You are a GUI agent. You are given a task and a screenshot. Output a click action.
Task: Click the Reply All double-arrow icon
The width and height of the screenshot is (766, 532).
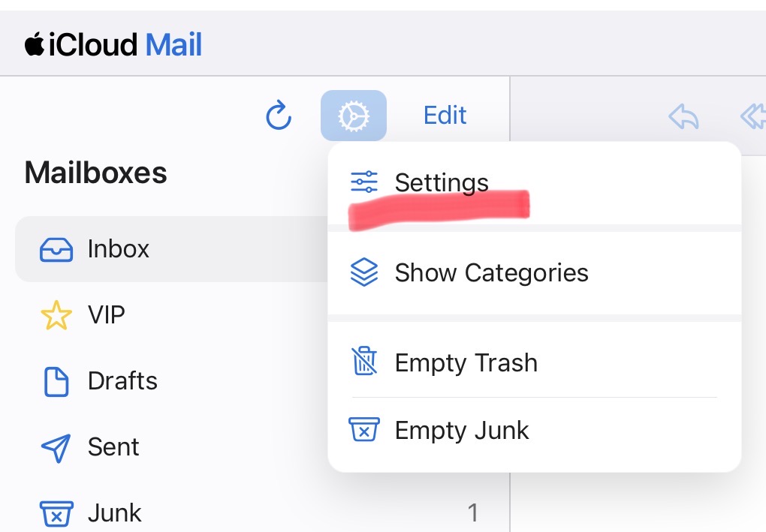point(752,116)
